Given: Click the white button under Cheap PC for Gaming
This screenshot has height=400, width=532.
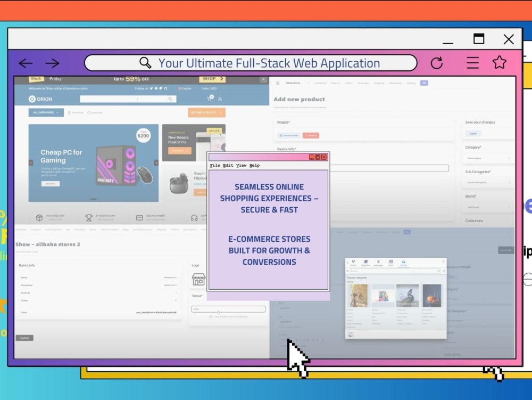Looking at the screenshot, I should pos(51,184).
